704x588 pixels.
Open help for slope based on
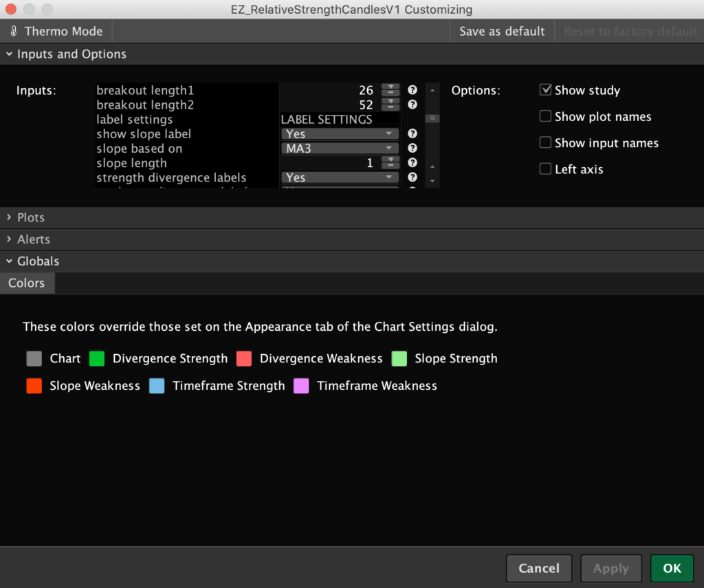click(x=412, y=148)
